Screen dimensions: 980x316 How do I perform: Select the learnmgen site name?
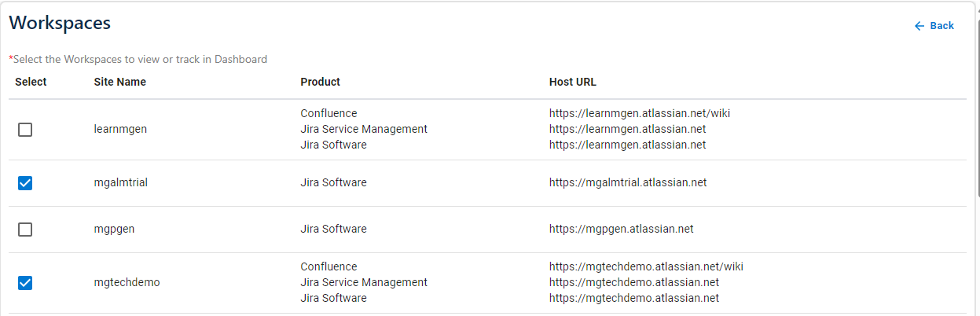click(120, 129)
